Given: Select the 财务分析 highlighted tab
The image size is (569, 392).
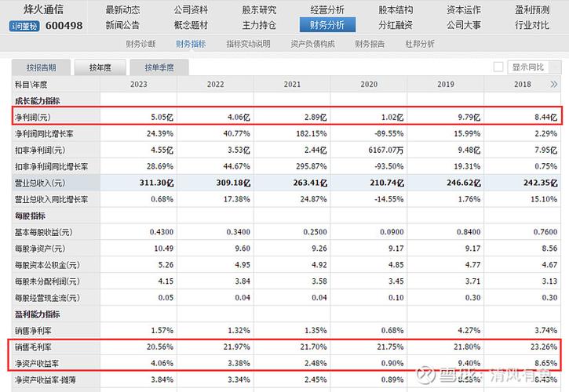Looking at the screenshot, I should pos(327,25).
